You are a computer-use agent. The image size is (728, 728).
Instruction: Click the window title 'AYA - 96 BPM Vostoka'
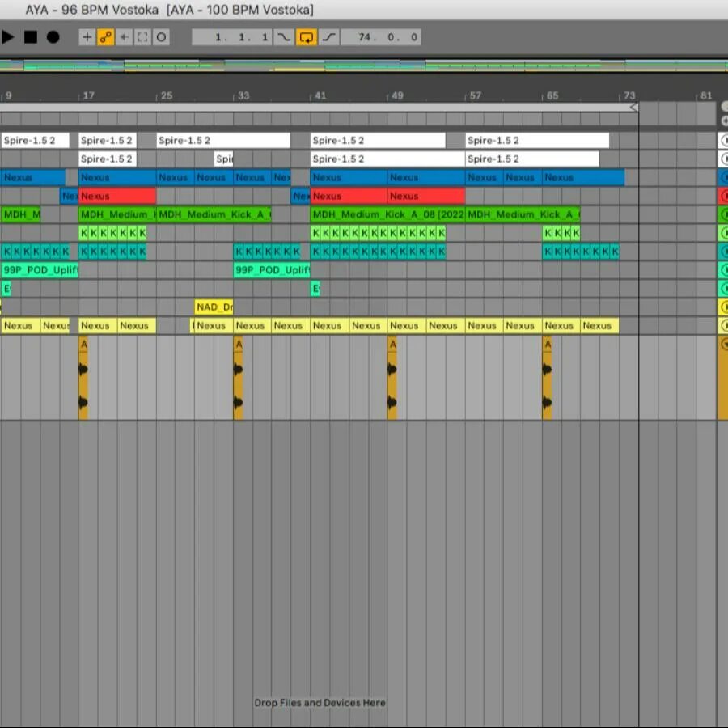click(91, 10)
